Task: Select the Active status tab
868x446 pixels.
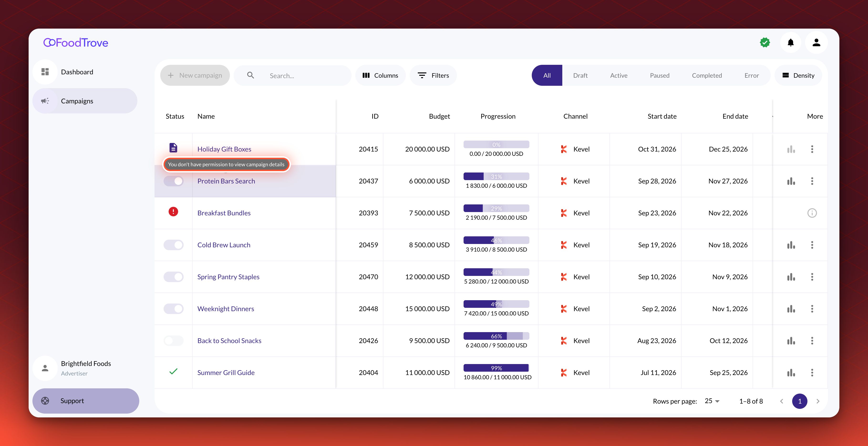Action: (619, 75)
